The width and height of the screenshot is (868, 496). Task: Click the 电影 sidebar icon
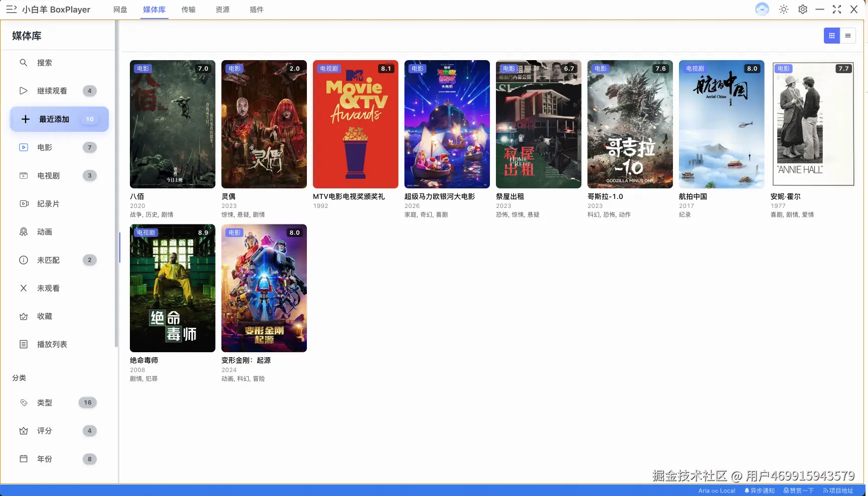click(24, 147)
